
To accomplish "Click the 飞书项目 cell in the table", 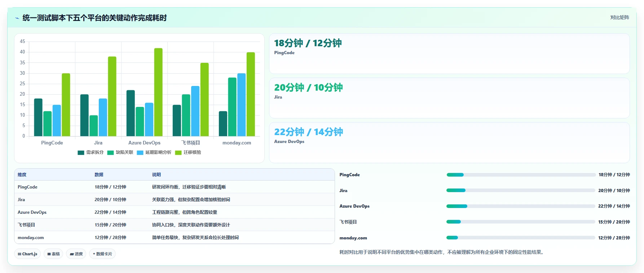I will (26, 225).
